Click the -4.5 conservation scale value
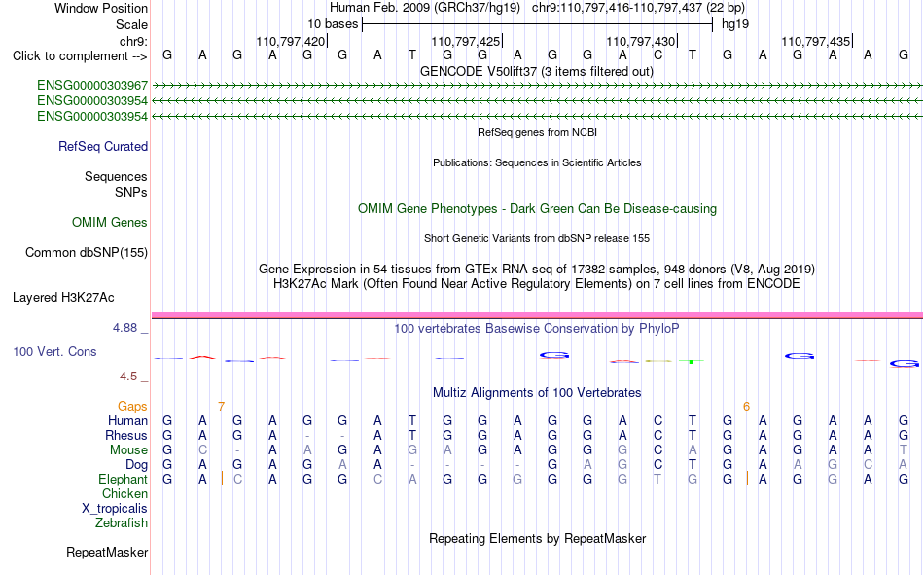 pyautogui.click(x=126, y=377)
